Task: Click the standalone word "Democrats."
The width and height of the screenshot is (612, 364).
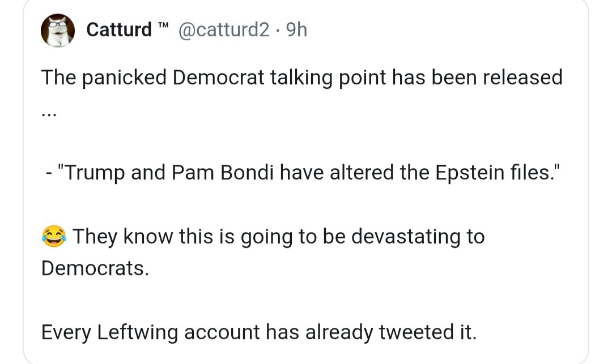Action: 95,268
